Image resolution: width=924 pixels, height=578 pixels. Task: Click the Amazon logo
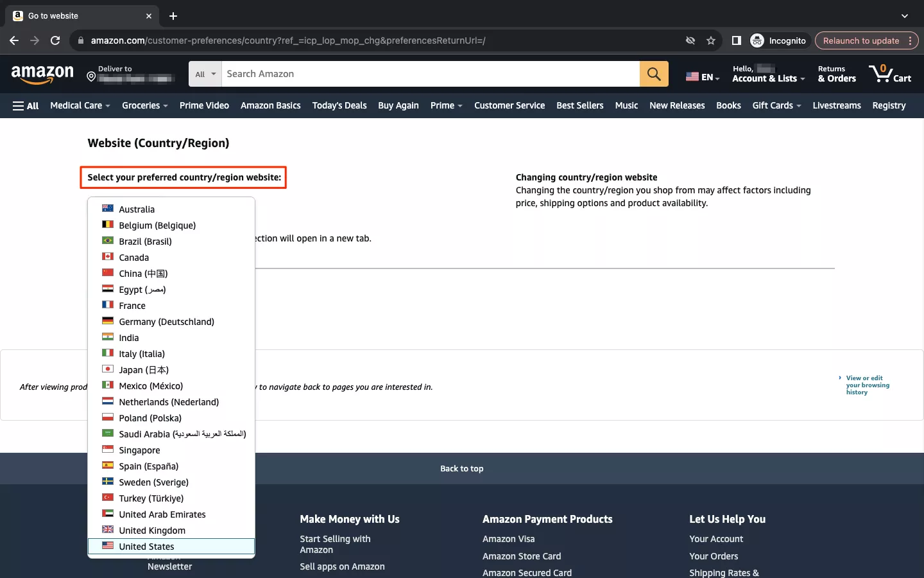click(42, 74)
